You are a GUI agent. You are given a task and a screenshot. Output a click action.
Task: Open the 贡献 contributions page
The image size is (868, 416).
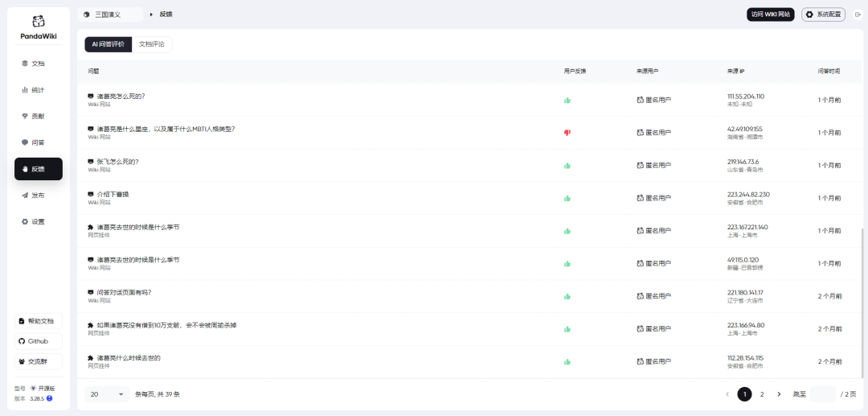(38, 116)
